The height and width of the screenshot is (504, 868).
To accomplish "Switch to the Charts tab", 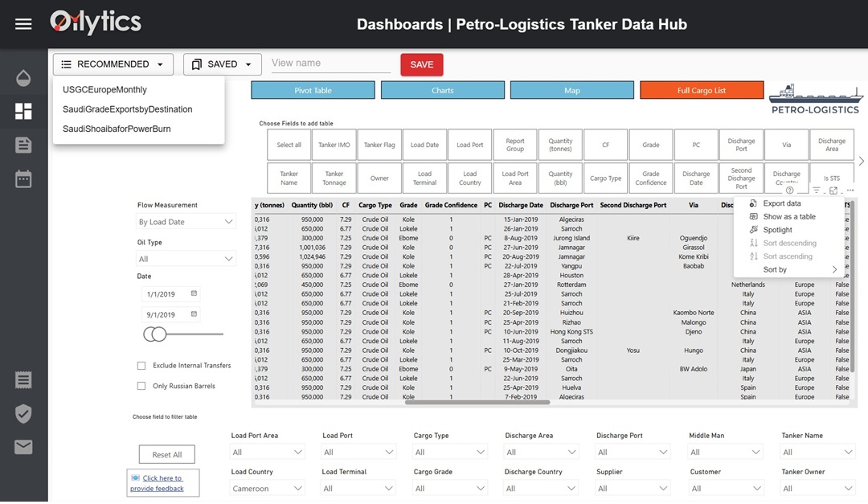I will (x=442, y=90).
